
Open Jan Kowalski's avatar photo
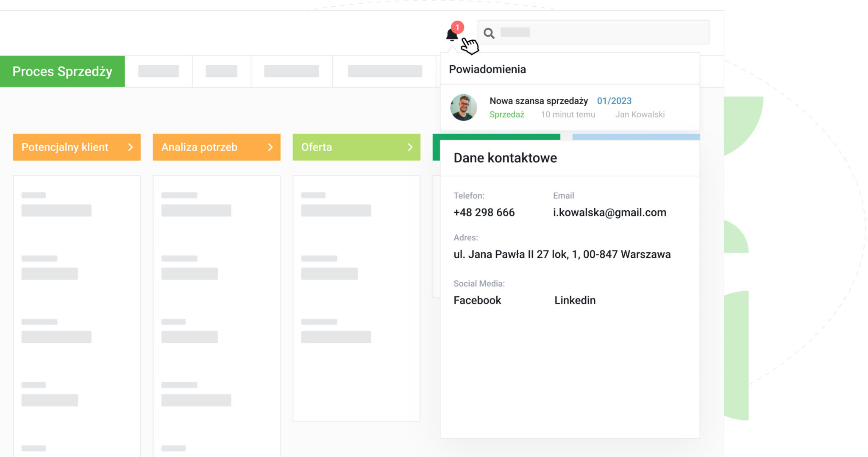pos(463,107)
